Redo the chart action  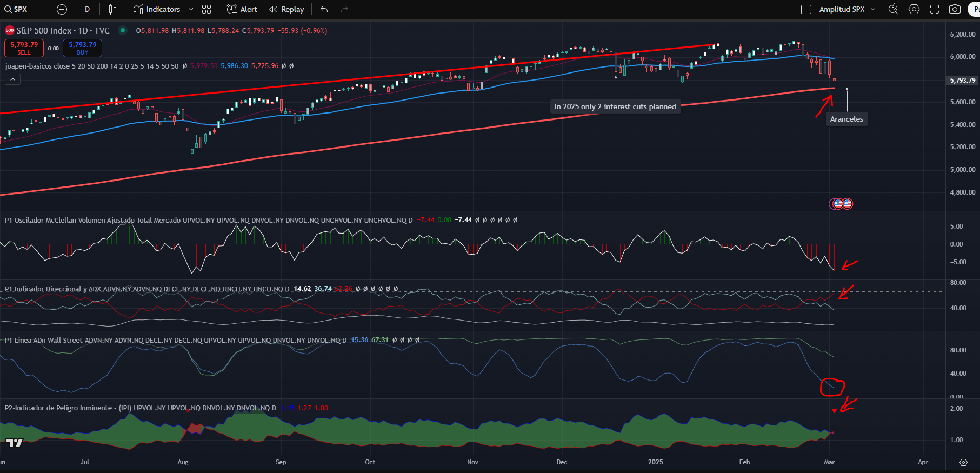pyautogui.click(x=345, y=9)
